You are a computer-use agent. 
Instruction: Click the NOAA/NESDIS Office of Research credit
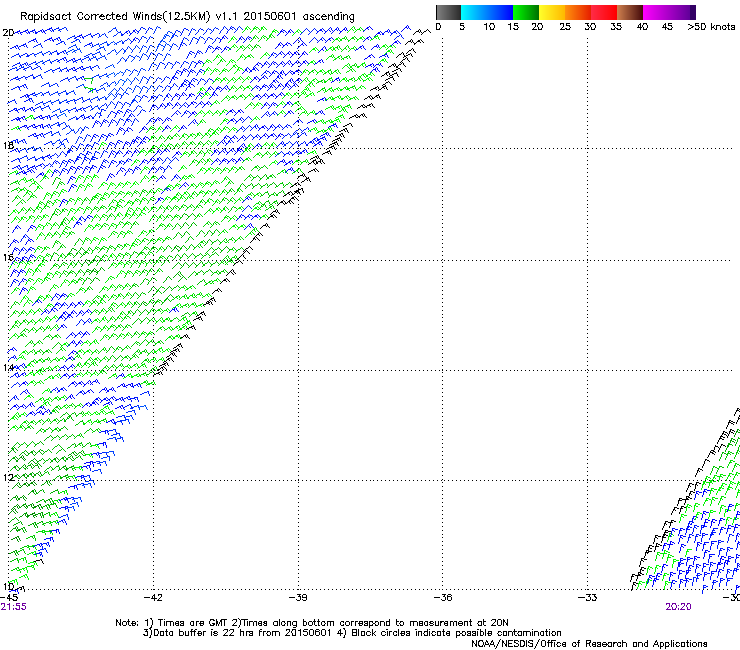589,644
